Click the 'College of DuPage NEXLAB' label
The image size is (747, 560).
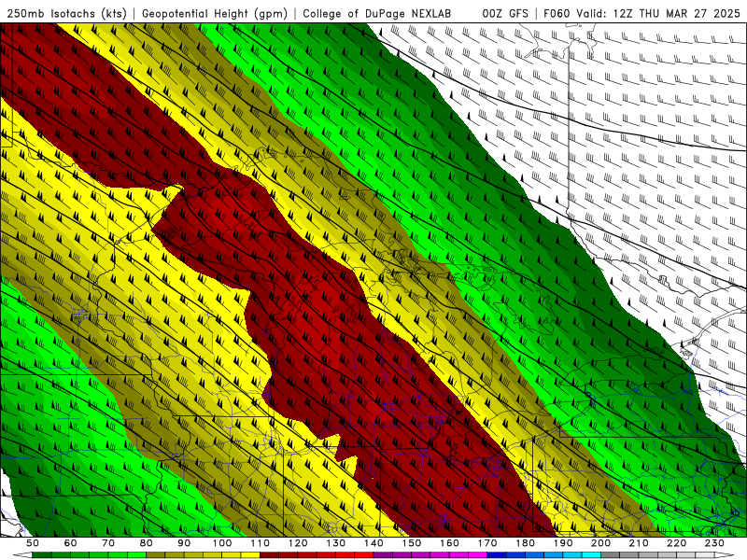coord(376,14)
